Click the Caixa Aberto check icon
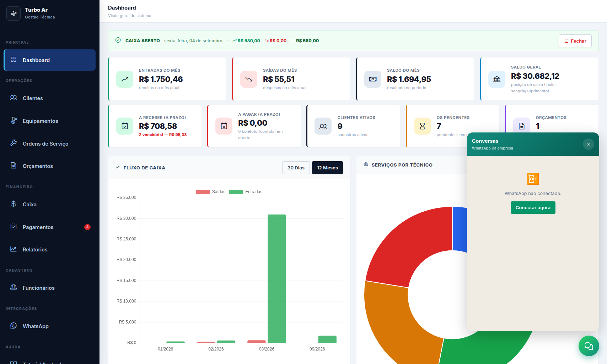Image resolution: width=607 pixels, height=364 pixels. pyautogui.click(x=118, y=40)
